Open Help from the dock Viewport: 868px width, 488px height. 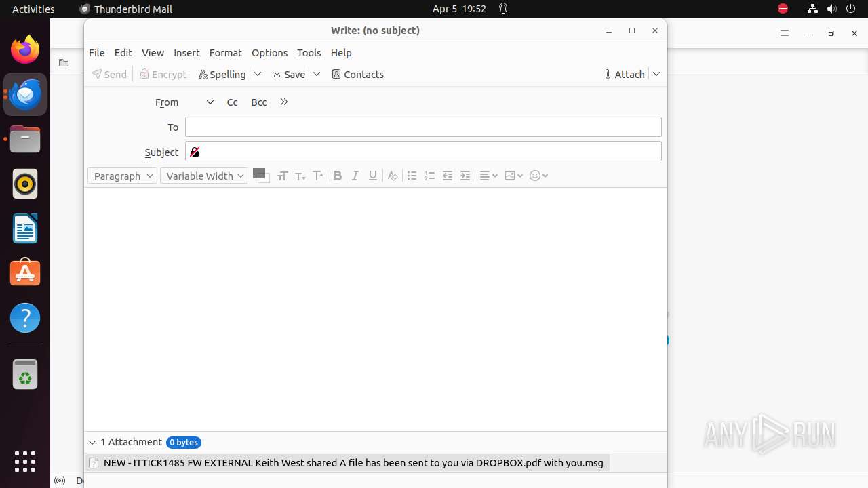click(x=25, y=318)
